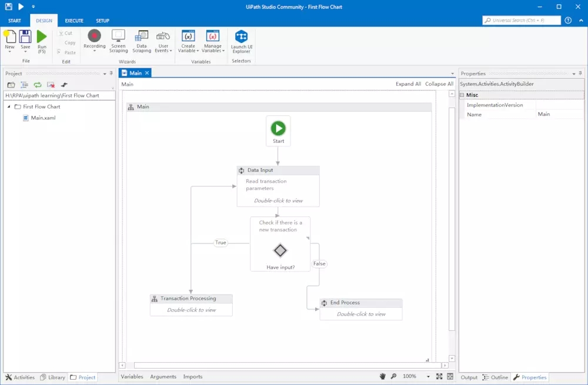Screen dimensions: 588x385
Task: Run the workflow with the green Run button
Action: point(42,42)
